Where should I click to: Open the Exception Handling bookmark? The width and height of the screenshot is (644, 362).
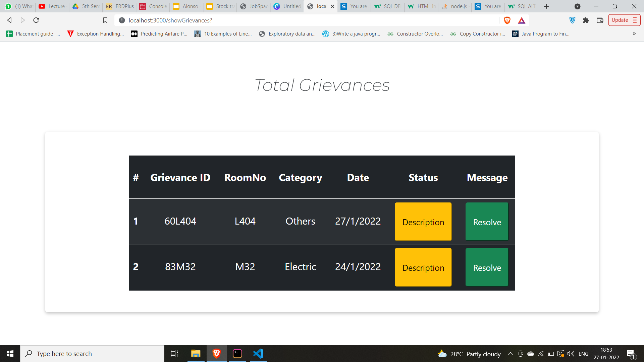96,34
